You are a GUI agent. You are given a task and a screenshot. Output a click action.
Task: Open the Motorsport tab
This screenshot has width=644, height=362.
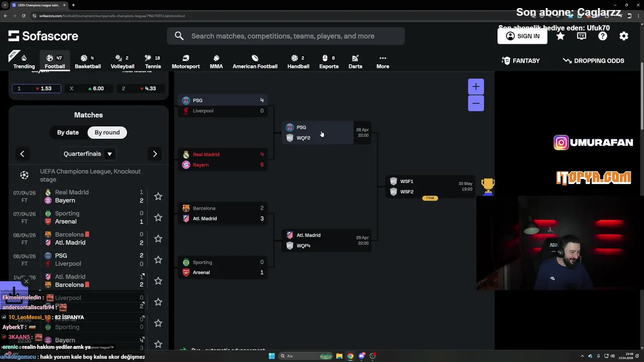point(186,61)
